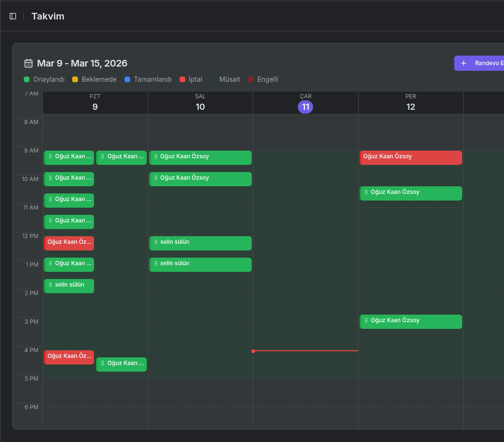Click the red İptal color swatch
504x442 pixels.
181,79
